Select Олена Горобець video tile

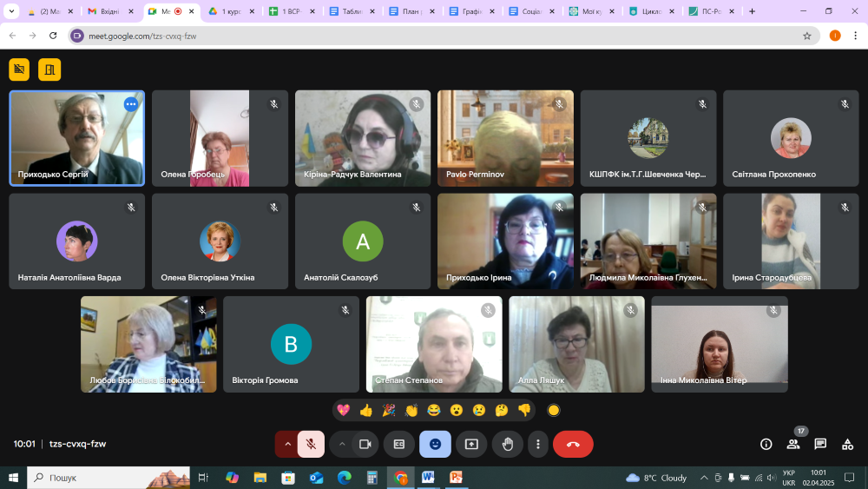tap(220, 138)
